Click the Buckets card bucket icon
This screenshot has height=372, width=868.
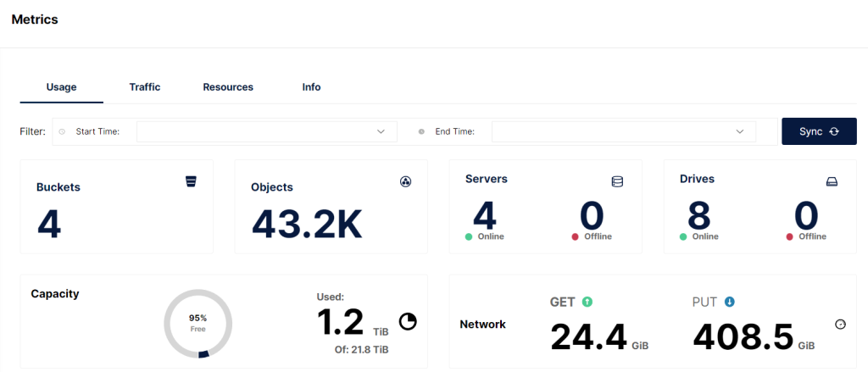point(191,181)
